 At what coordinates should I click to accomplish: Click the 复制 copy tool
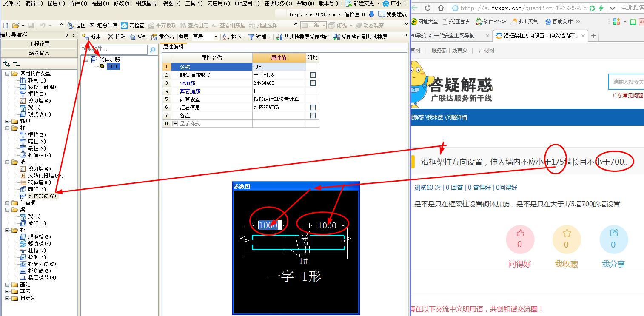pos(138,37)
